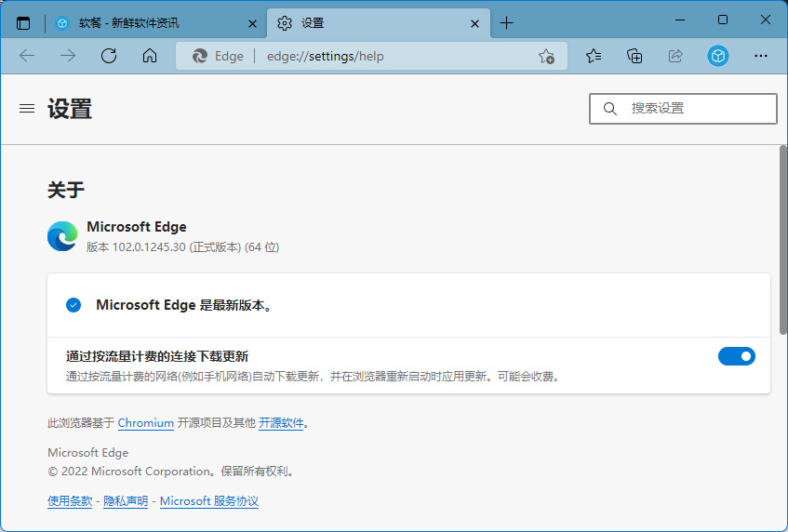
Task: Open the 开源软件 link
Action: point(281,423)
